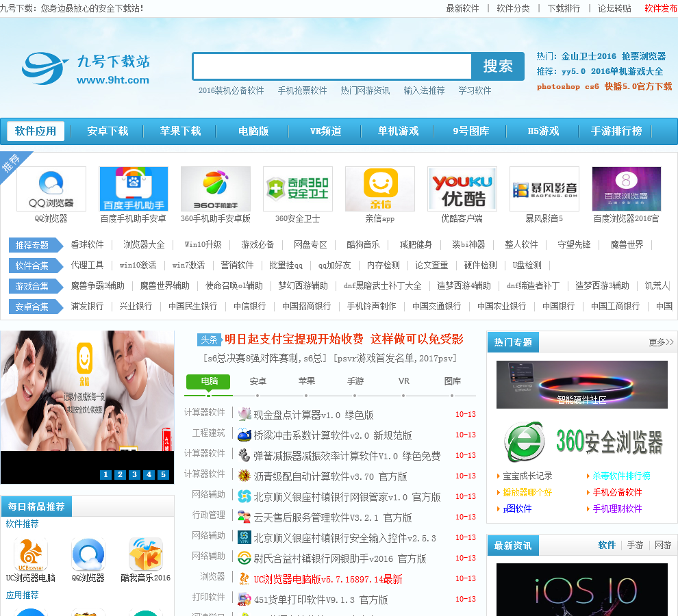The image size is (678, 616).
Task: Select the 360手机助手安卓版 icon
Action: click(215, 189)
